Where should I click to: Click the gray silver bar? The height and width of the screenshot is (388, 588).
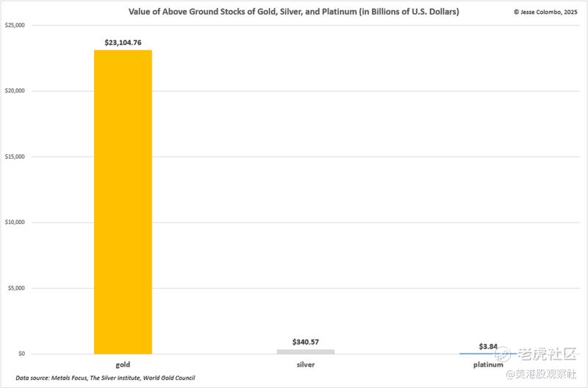pyautogui.click(x=306, y=352)
